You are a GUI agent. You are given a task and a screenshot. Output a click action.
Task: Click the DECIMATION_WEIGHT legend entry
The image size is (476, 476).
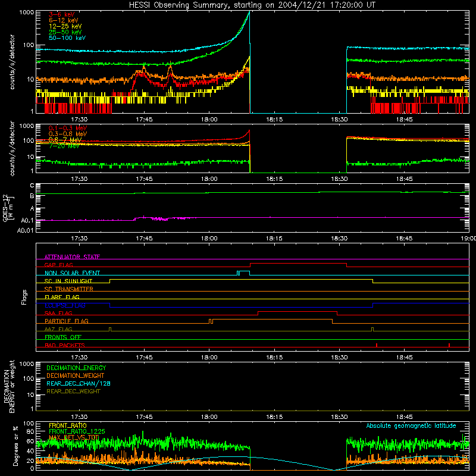point(76,375)
